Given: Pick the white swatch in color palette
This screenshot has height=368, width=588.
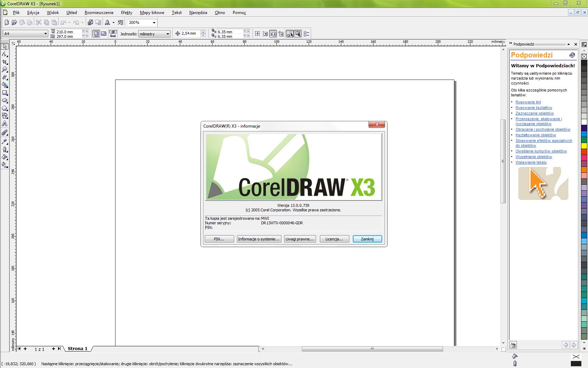Looking at the screenshot, I should pyautogui.click(x=584, y=122).
